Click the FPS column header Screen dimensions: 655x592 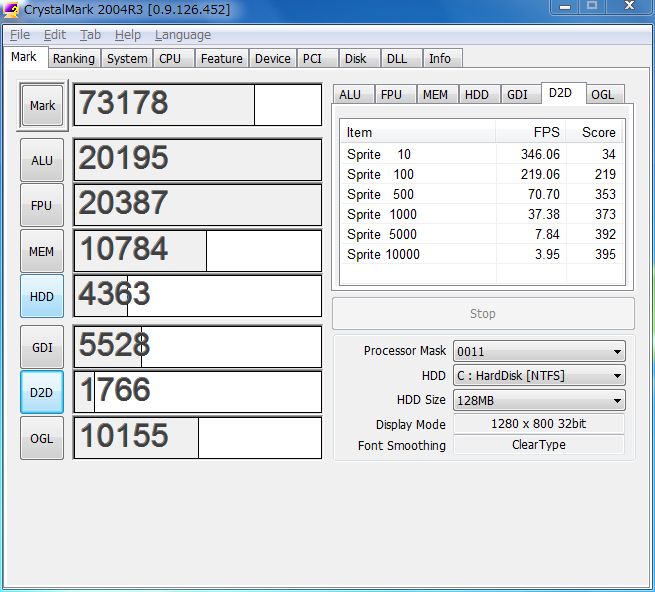[x=531, y=132]
